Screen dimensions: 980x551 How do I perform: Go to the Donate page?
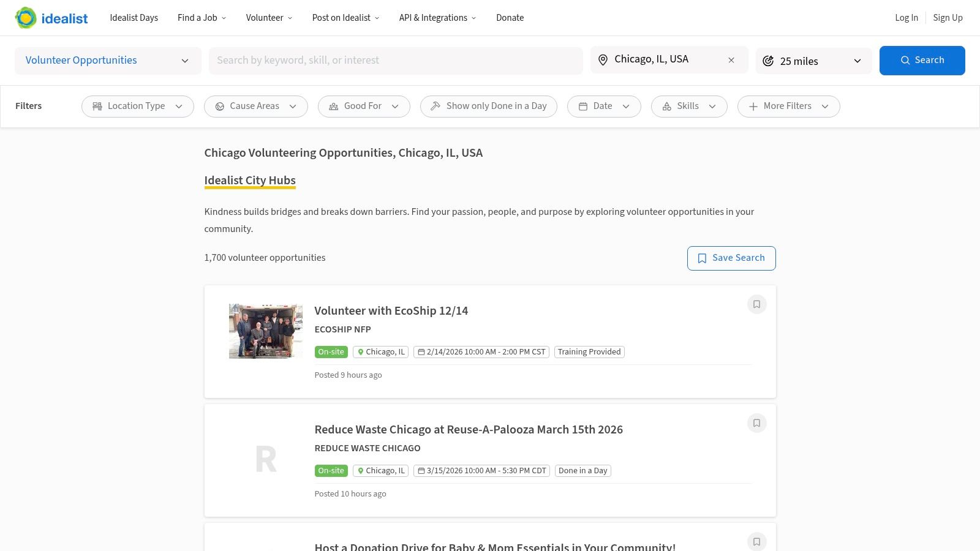[510, 18]
